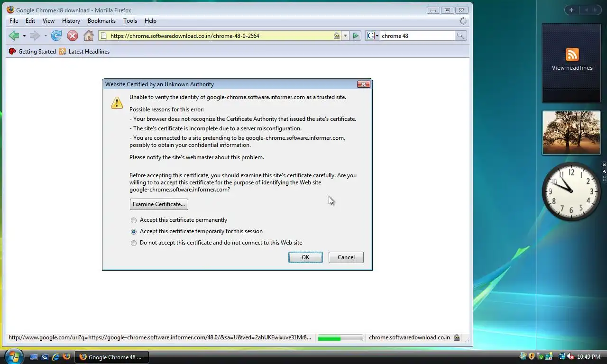607x364 pixels.
Task: Click the 10:49 PM taskbar clock
Action: [x=589, y=357]
